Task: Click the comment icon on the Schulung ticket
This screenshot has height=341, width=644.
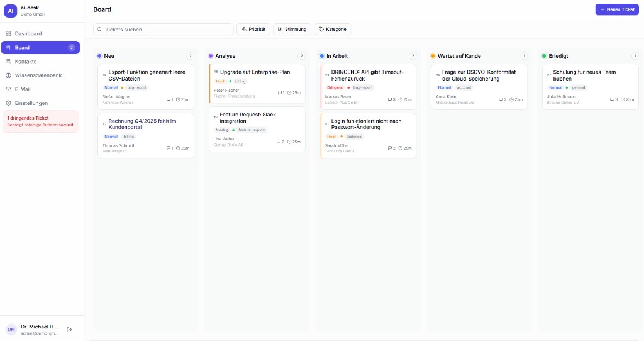Action: click(x=612, y=99)
